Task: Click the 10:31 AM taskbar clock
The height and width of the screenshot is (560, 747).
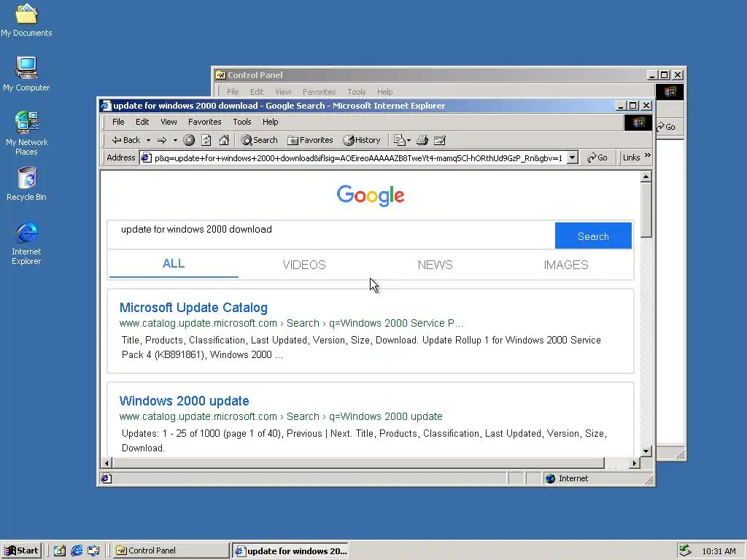Action: tap(719, 551)
